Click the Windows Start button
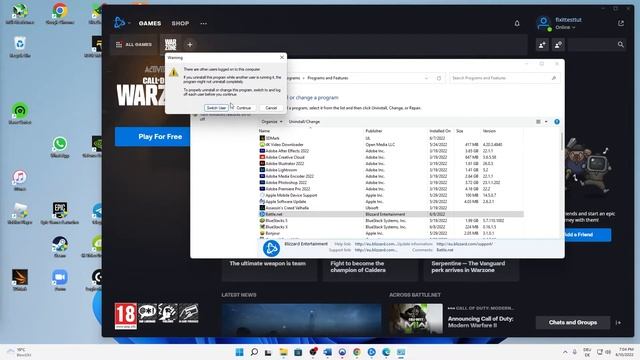This screenshot has height=360, width=640. 240,352
